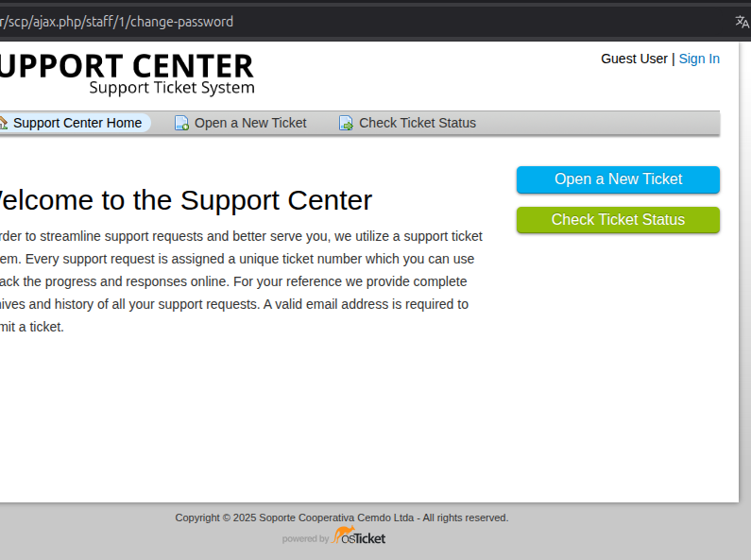Click the Guest User label
This screenshot has width=751, height=560.
pos(634,59)
